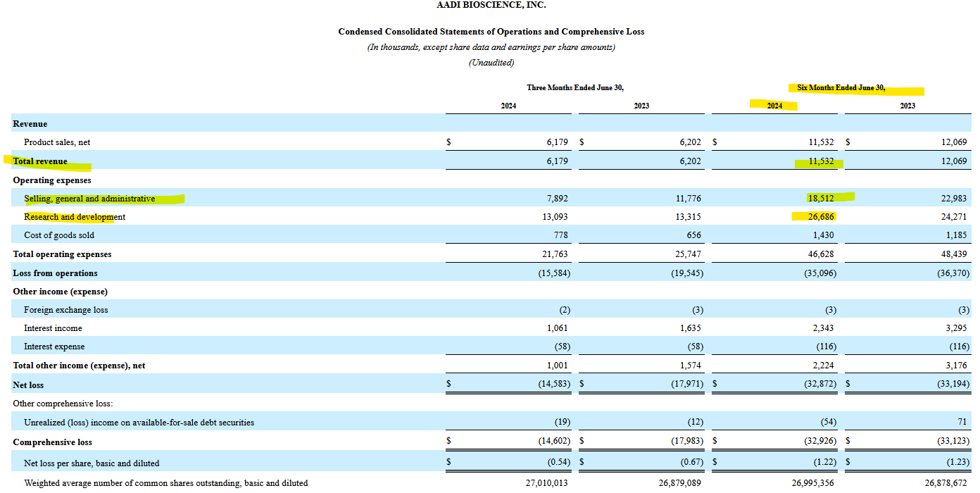
Task: Click the AADI BIOSCIENCE, INC. heading
Action: coord(491,5)
